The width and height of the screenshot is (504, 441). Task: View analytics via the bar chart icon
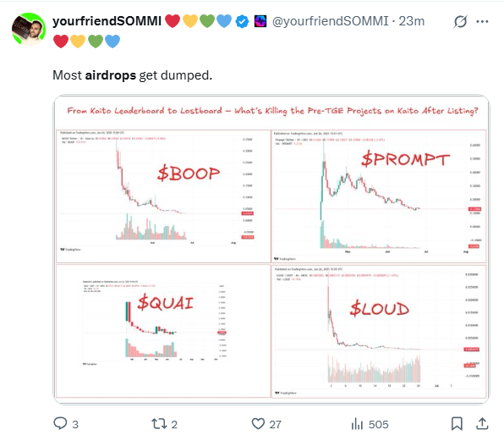click(x=357, y=423)
